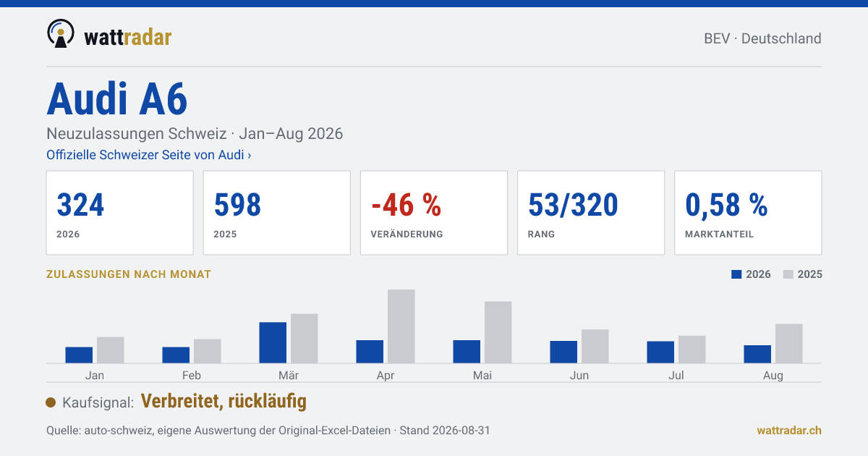Click the 'Jun' month axis label
Screen dimensions: 868x456
[579, 375]
